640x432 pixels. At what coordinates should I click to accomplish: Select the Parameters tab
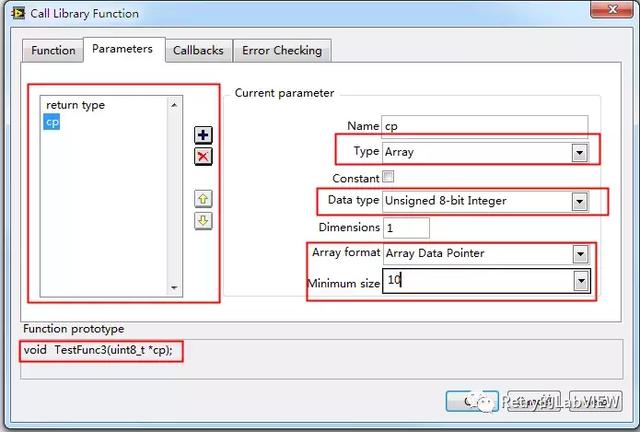[x=122, y=49]
